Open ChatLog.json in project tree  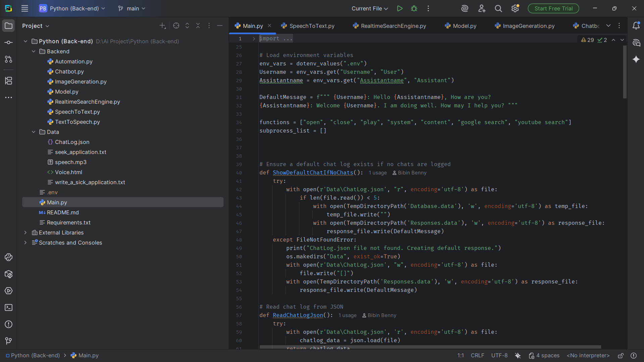(x=72, y=142)
